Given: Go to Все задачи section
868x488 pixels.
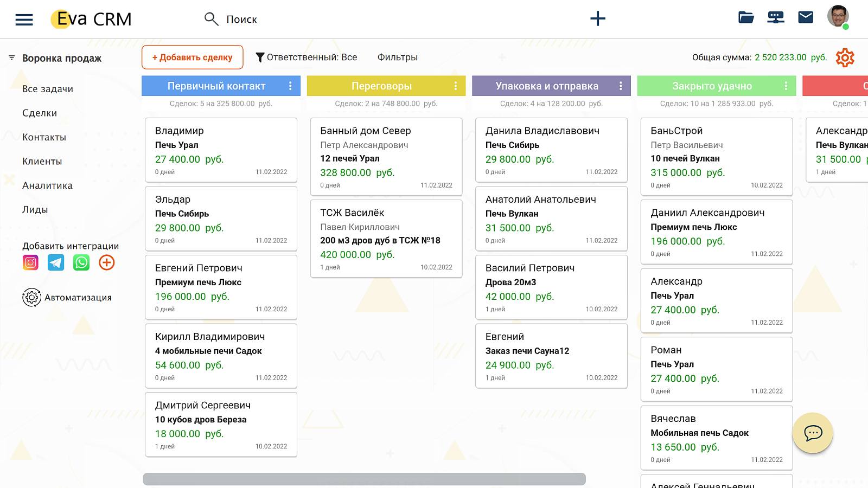Looking at the screenshot, I should tap(48, 89).
